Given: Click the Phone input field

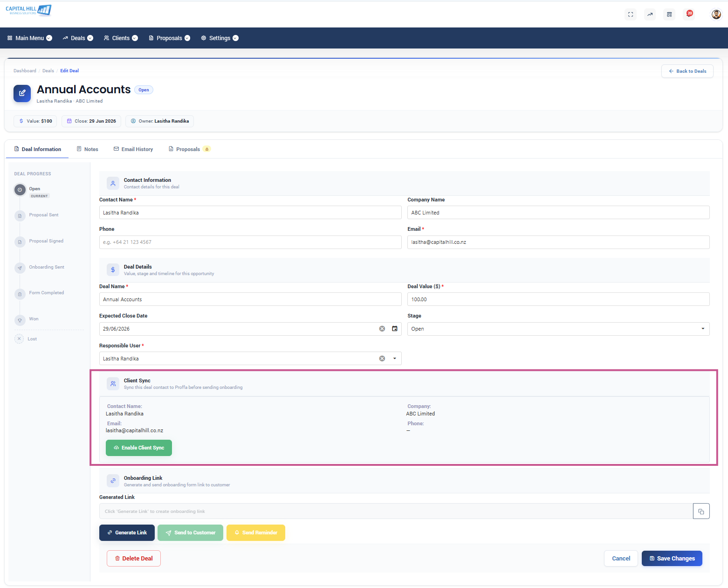Looking at the screenshot, I should tap(250, 242).
